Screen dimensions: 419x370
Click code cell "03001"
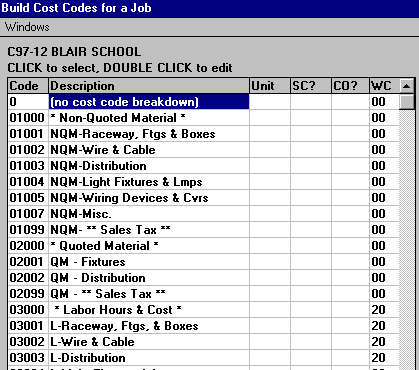[28, 326]
